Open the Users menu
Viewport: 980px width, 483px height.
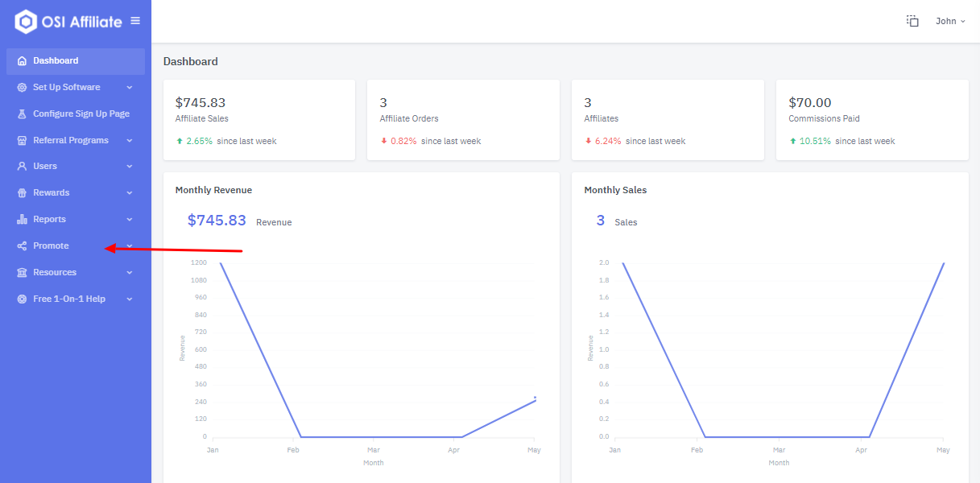pyautogui.click(x=76, y=167)
